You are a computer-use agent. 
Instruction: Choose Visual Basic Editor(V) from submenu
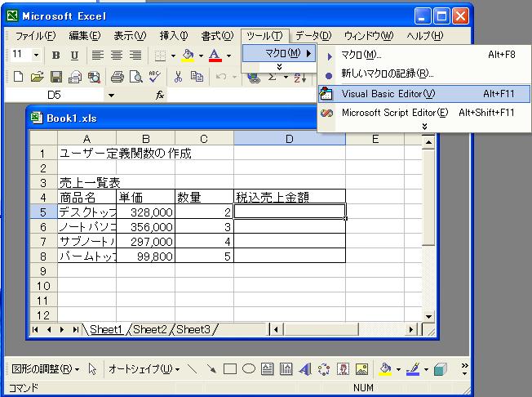tap(424, 94)
